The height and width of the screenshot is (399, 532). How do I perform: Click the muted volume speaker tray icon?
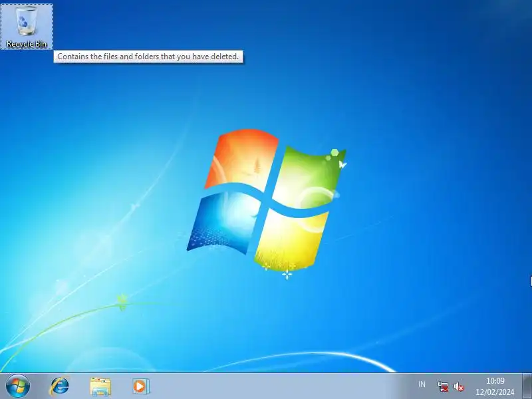(x=459, y=386)
